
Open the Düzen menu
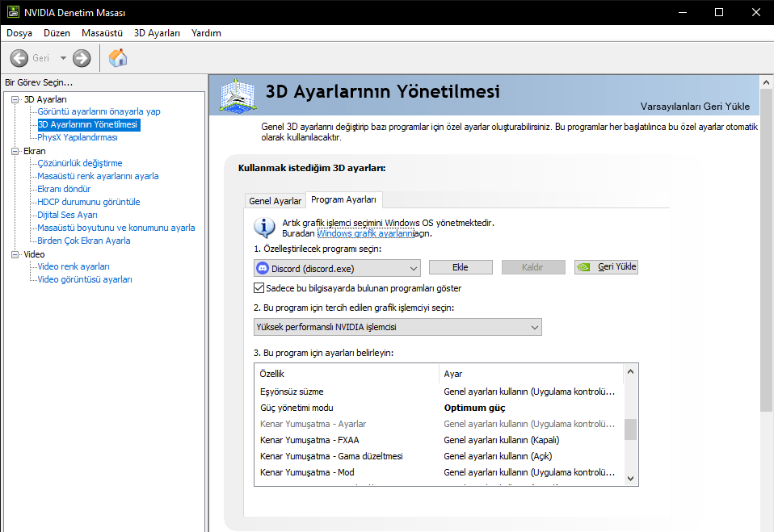[x=57, y=33]
